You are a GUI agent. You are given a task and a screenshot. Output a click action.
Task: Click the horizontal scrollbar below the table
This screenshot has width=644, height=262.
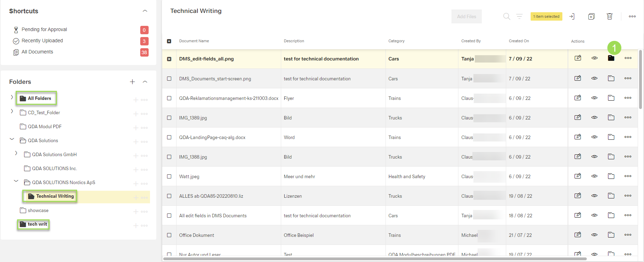pyautogui.click(x=374, y=259)
